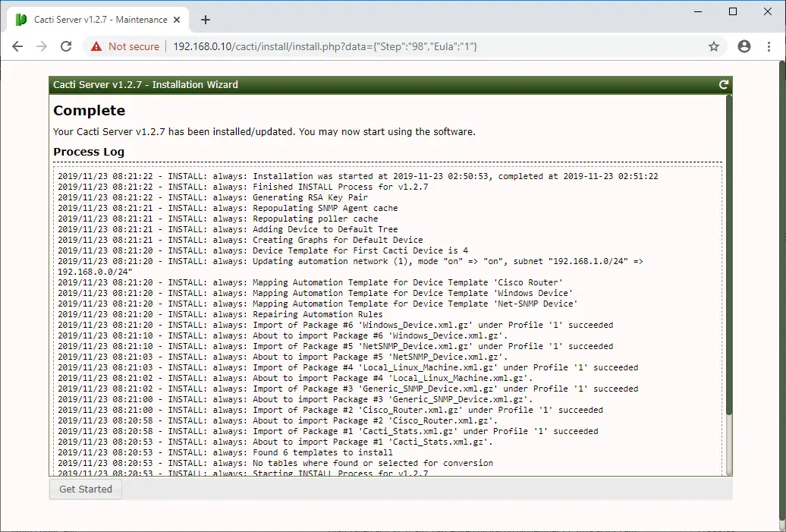Click the 'Repopulating poller cache' log line

[218, 219]
